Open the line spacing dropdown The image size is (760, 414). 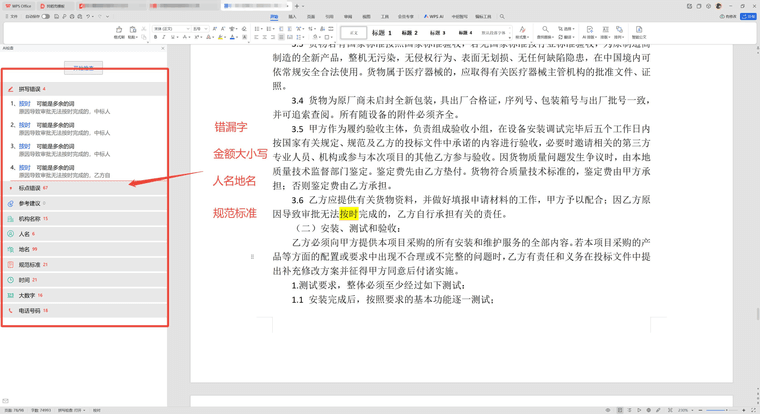(301, 37)
